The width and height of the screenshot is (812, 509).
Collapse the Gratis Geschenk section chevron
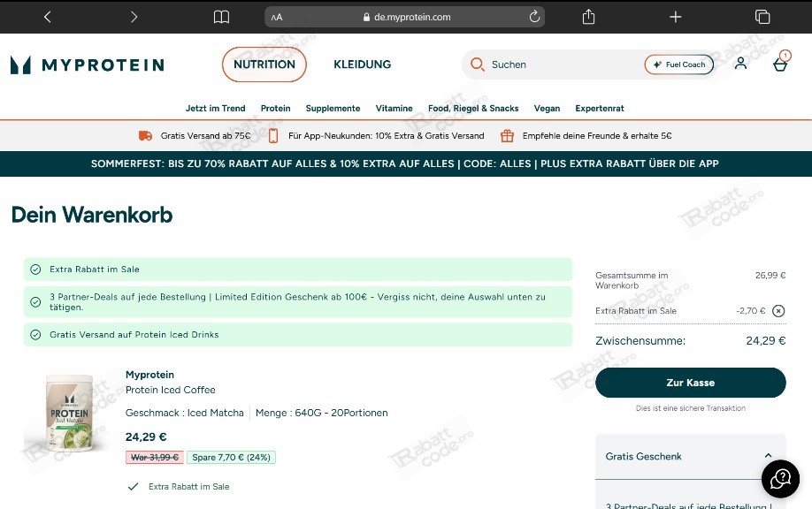coord(768,456)
